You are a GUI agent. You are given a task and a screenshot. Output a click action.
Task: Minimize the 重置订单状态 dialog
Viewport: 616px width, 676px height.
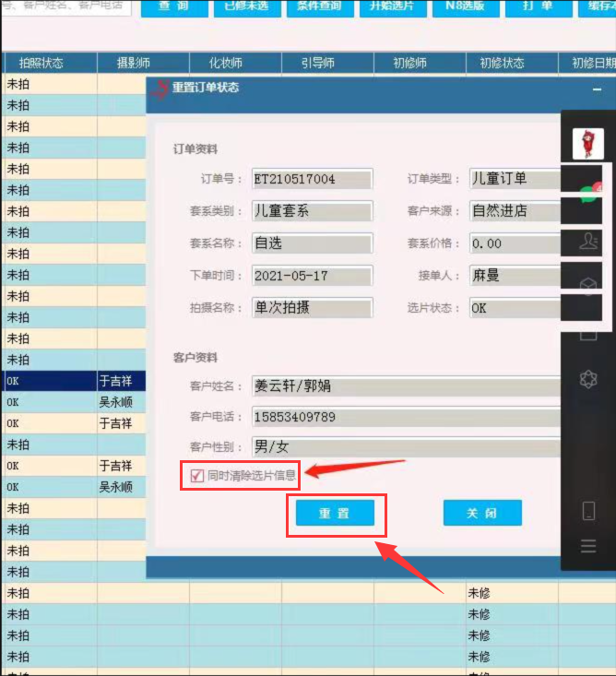point(597,89)
